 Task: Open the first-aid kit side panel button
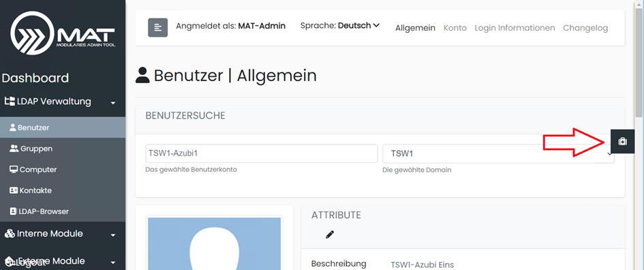click(623, 141)
